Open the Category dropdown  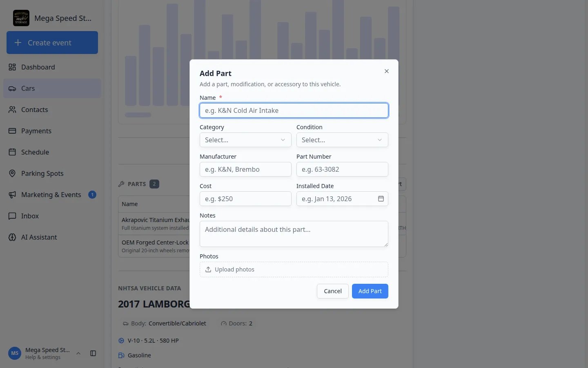coord(245,140)
